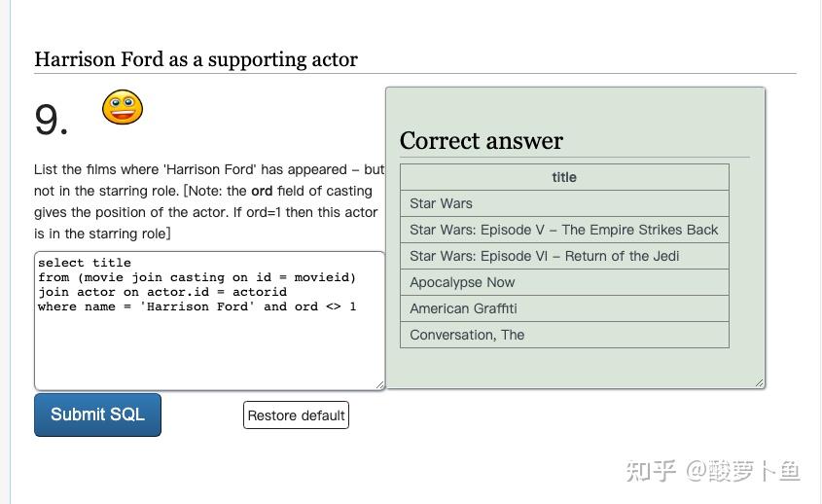Click the smiley face icon
The width and height of the screenshot is (822, 504).
(x=123, y=107)
